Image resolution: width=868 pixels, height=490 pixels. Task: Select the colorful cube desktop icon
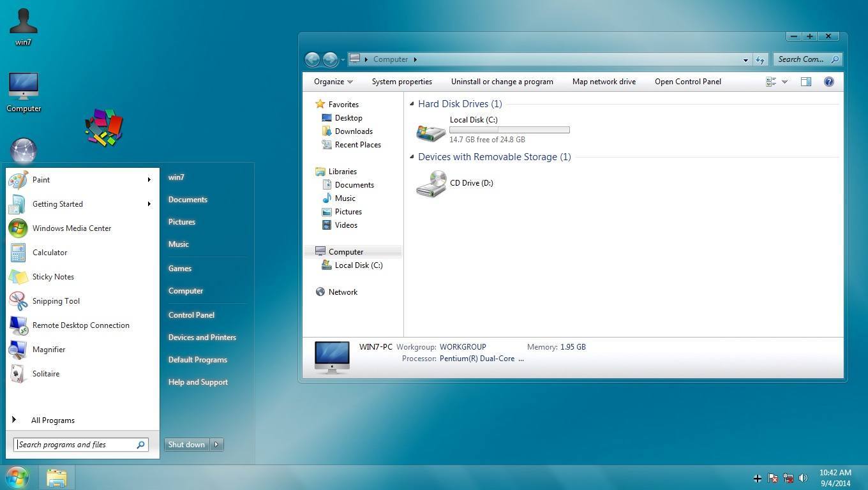[x=103, y=127]
